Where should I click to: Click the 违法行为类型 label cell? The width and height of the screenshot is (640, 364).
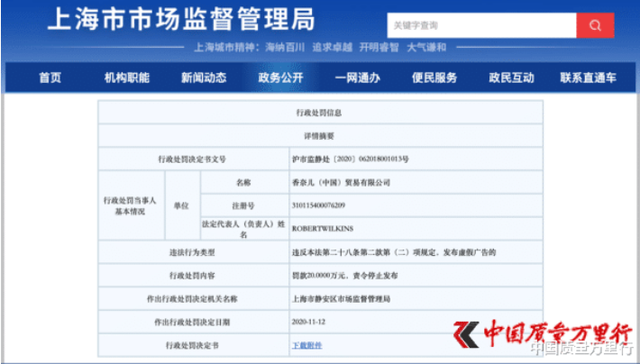[x=193, y=252]
